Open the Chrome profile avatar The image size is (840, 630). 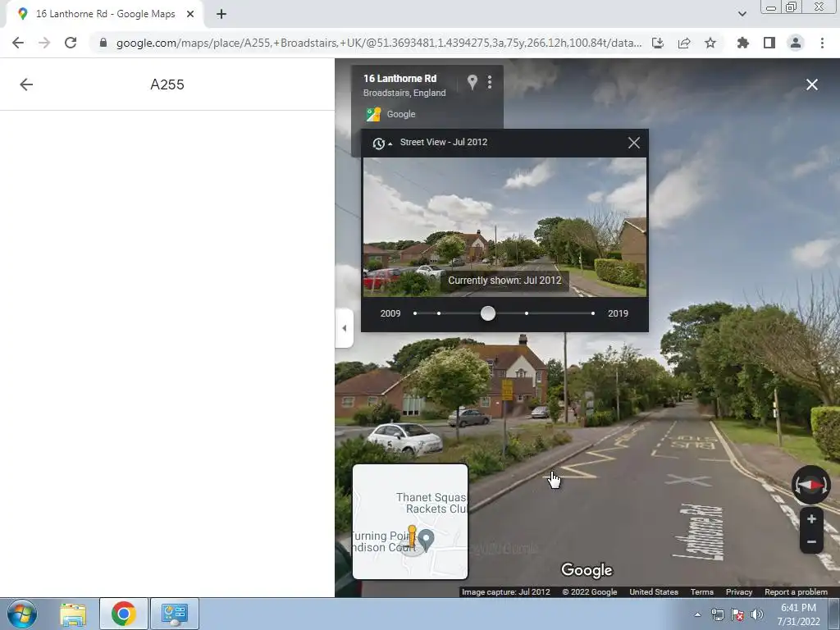point(796,43)
